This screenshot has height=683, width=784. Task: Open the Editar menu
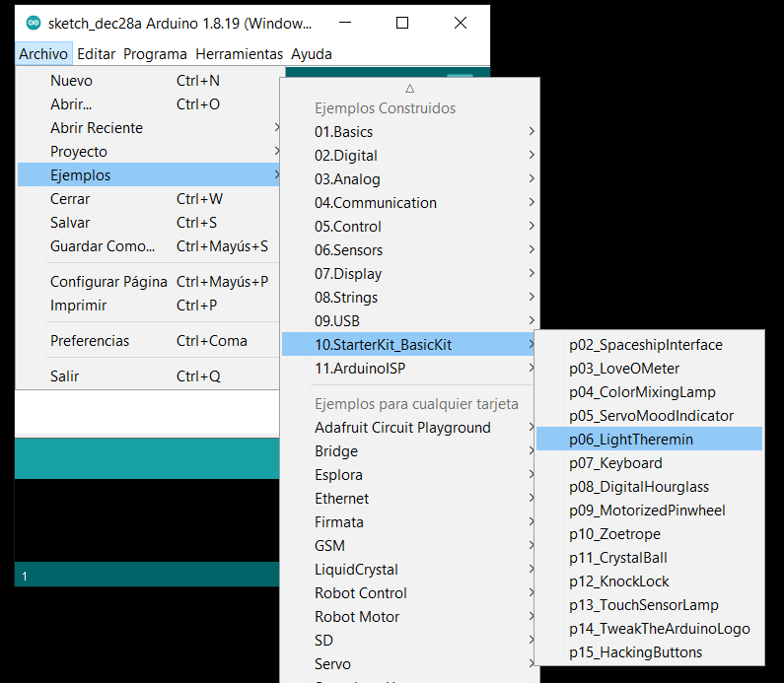coord(96,54)
